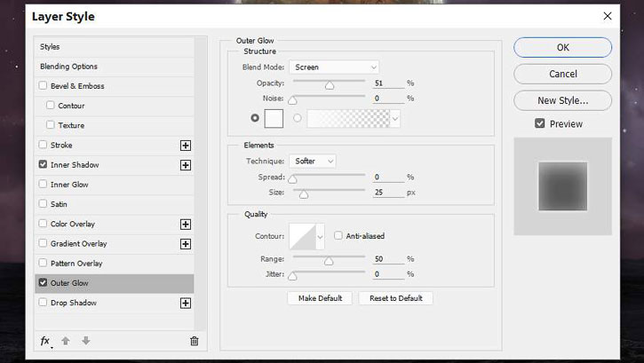
Task: Click the Noise value field
Action: [388, 99]
